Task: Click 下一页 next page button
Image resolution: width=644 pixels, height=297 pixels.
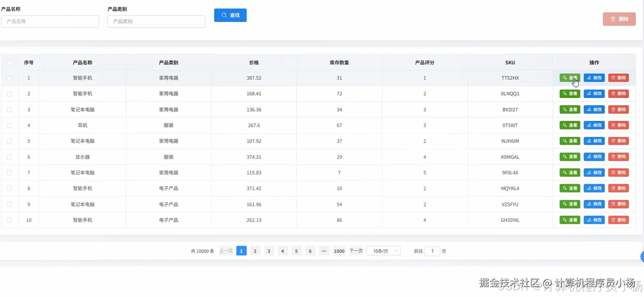Action: coord(356,251)
